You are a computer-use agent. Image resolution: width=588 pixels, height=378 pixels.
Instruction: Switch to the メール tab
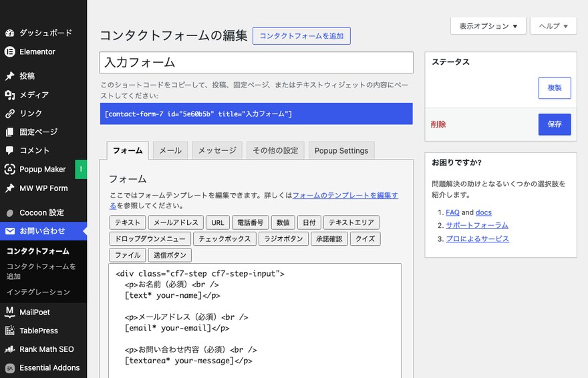170,151
